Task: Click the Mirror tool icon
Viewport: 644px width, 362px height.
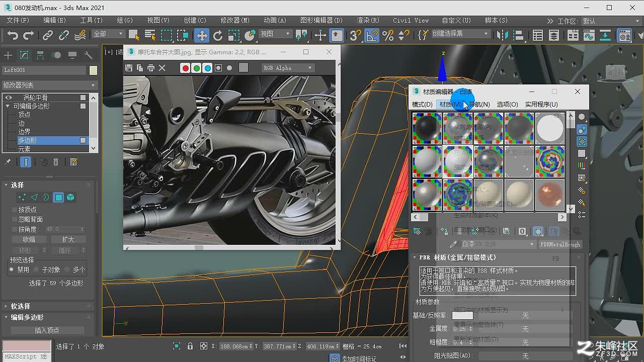Action: (x=502, y=35)
